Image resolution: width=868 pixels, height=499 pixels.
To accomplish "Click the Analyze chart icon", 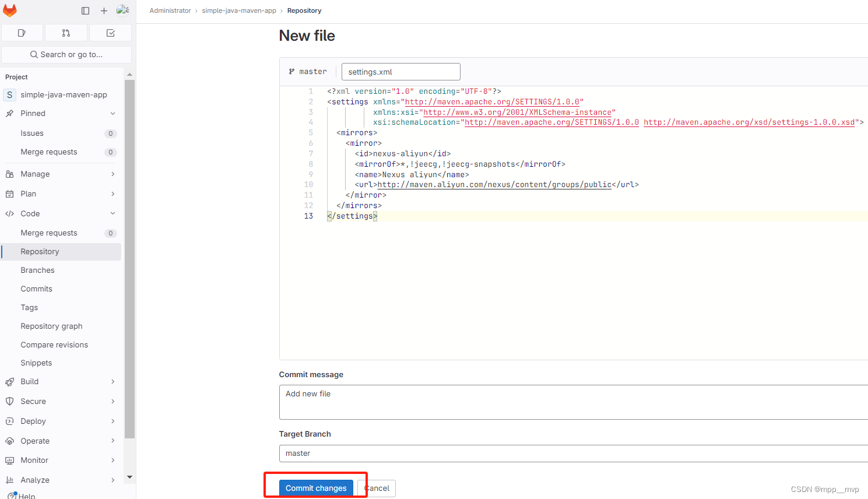I will [9, 480].
